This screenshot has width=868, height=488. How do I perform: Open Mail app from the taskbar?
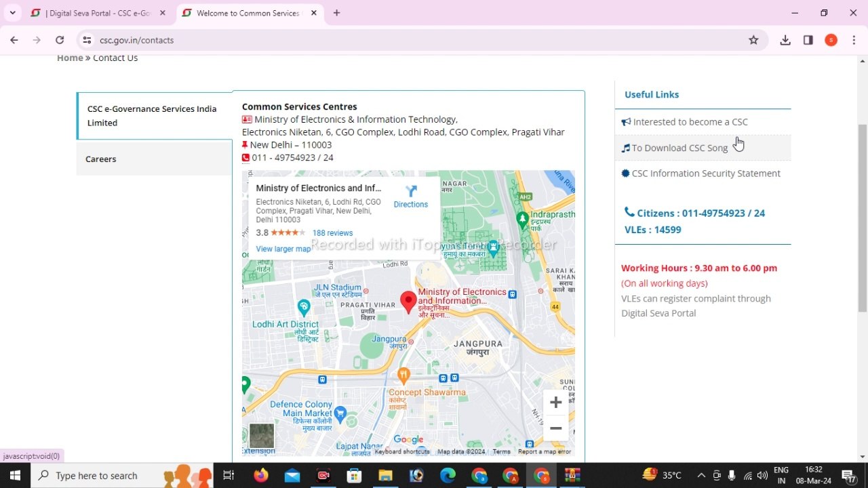[292, 475]
